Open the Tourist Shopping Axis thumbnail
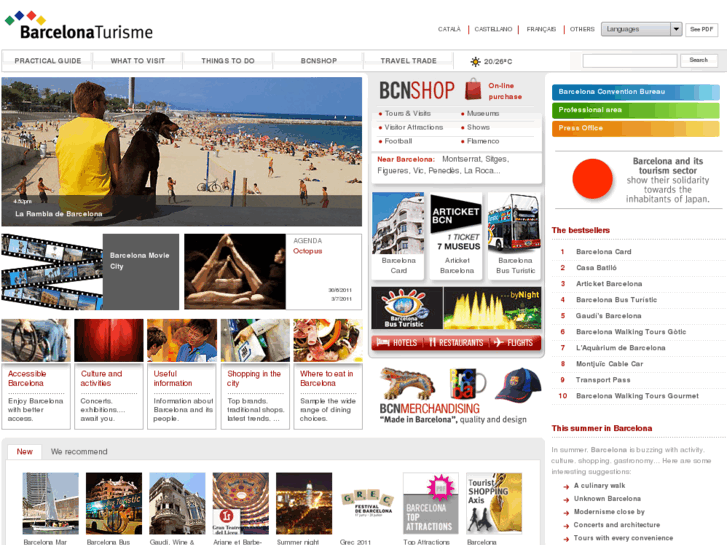The width and height of the screenshot is (727, 545). (x=494, y=503)
